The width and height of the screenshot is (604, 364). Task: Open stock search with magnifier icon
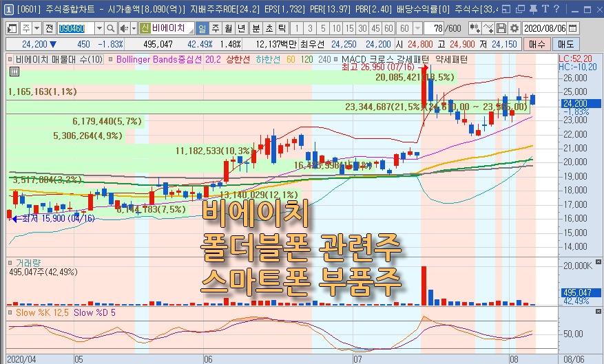click(x=111, y=28)
